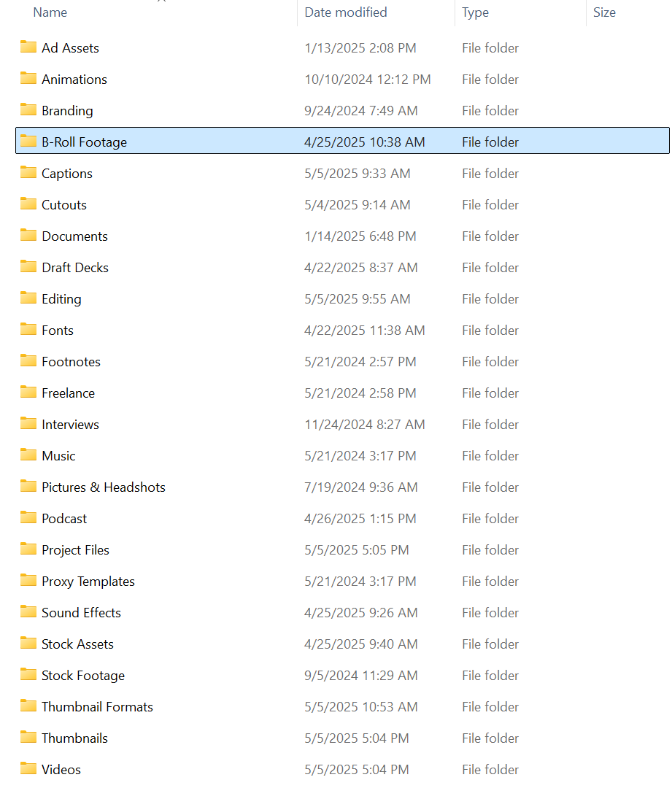Click the Podcast folder icon

coord(28,518)
